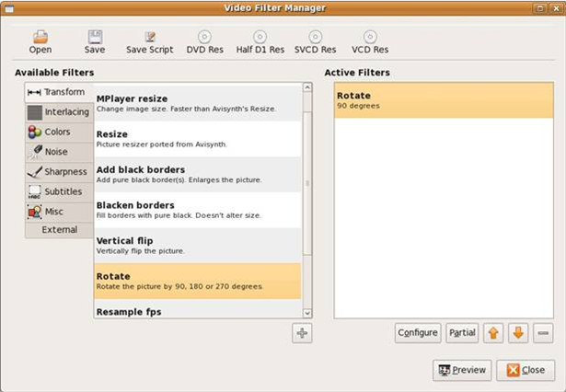This screenshot has width=566, height=392.
Task: Click scrollbar down arrow in filter list
Action: tap(307, 313)
